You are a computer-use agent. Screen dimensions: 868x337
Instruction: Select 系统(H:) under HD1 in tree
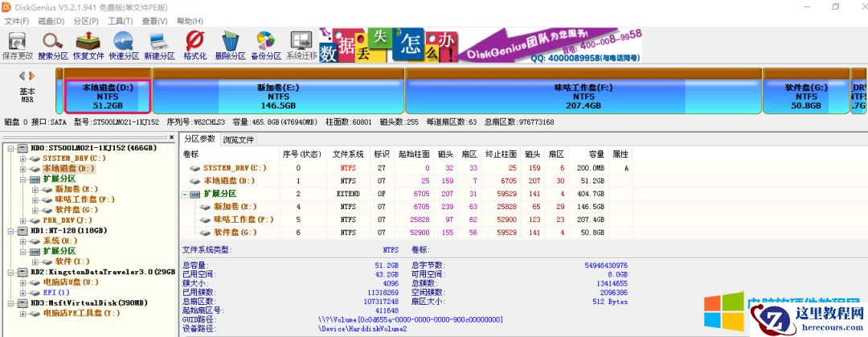pos(60,241)
